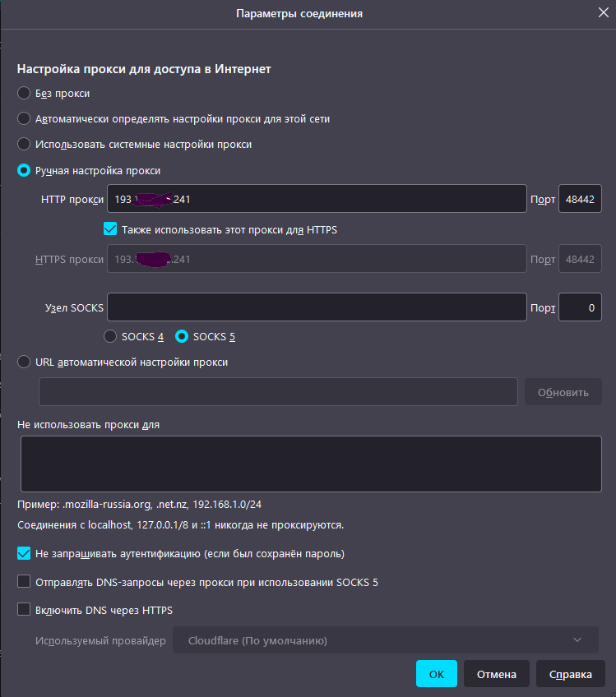
Task: Click the "Отмена" button
Action: pos(496,674)
